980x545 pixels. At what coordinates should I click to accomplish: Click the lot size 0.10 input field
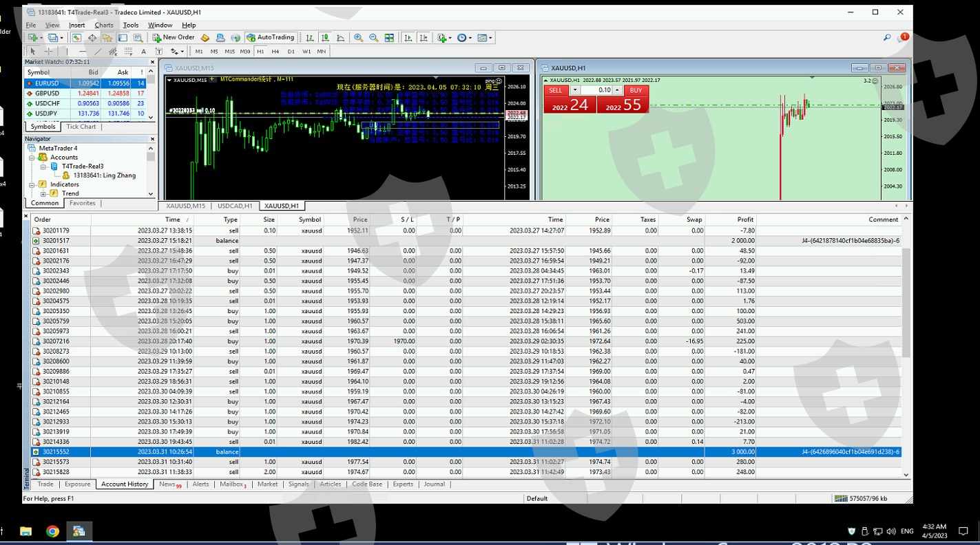[596, 90]
